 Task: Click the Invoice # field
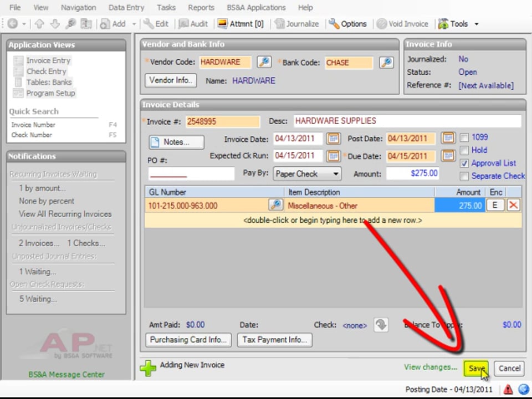(223, 122)
